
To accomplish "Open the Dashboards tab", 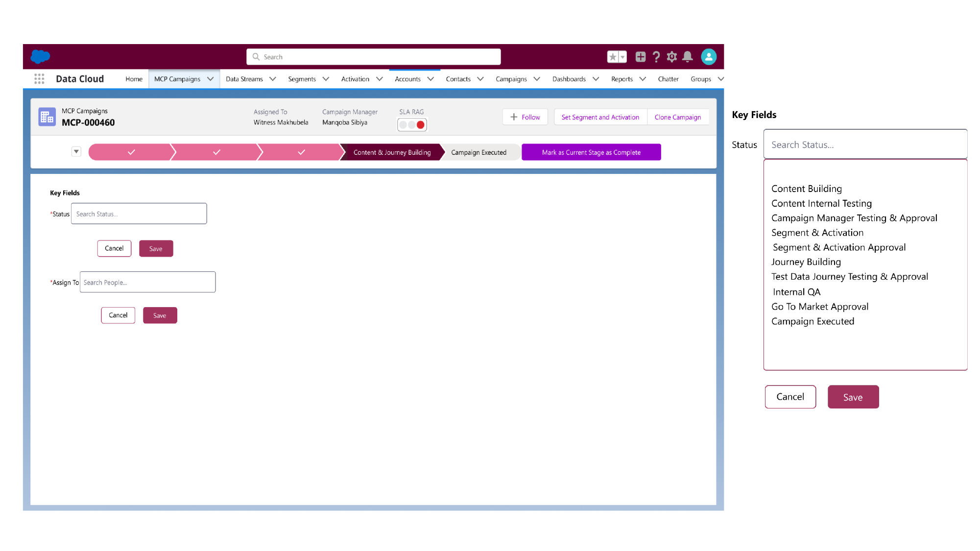I will point(569,79).
